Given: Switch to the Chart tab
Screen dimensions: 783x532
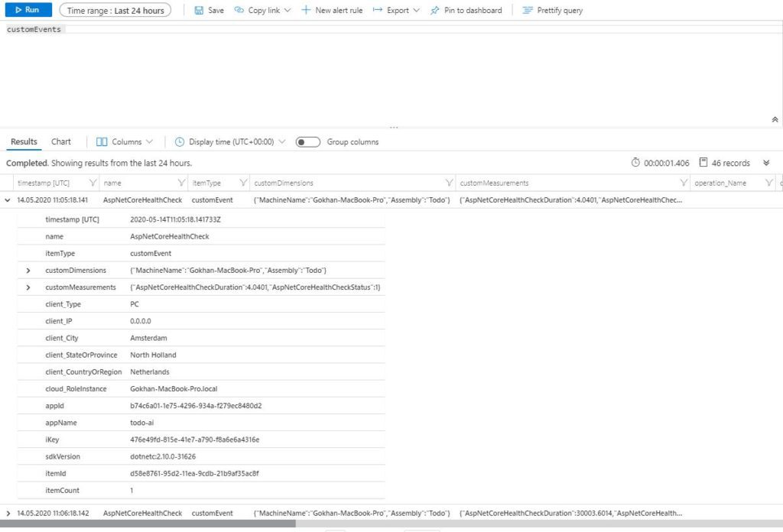Looking at the screenshot, I should 61,141.
